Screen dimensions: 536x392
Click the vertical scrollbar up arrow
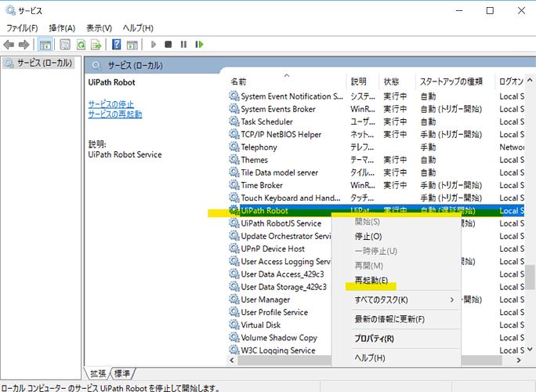[530, 80]
